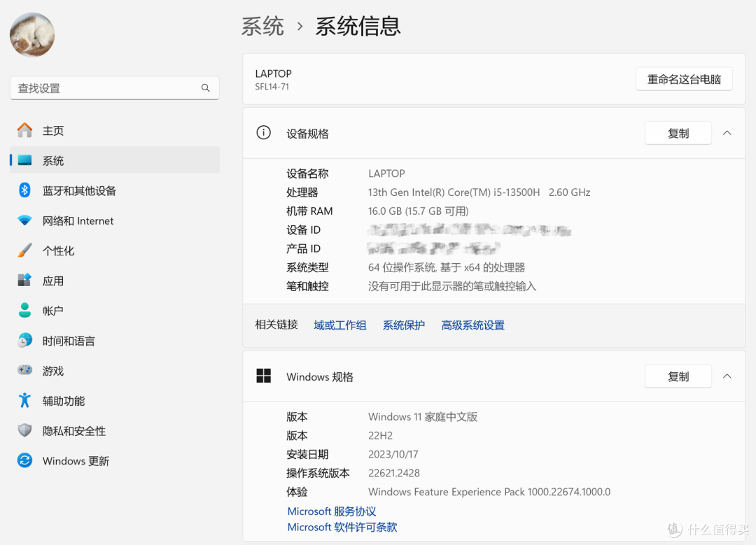756x545 pixels.
Task: Open the Windows 更新 page
Action: click(x=115, y=460)
